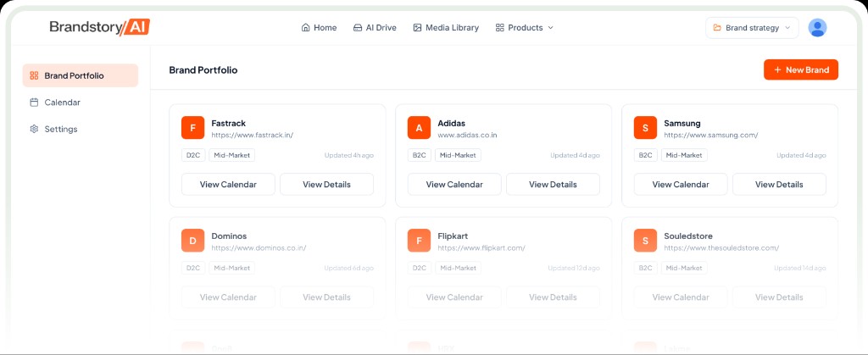View Details for Flipkart
The image size is (868, 355).
click(553, 297)
